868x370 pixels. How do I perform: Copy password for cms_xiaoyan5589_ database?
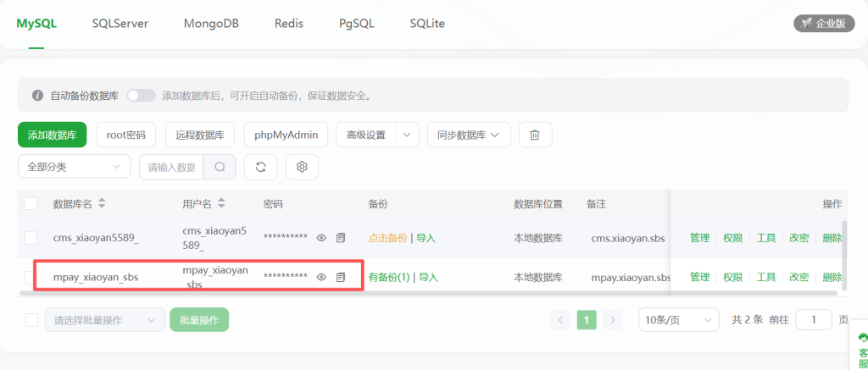pos(341,238)
